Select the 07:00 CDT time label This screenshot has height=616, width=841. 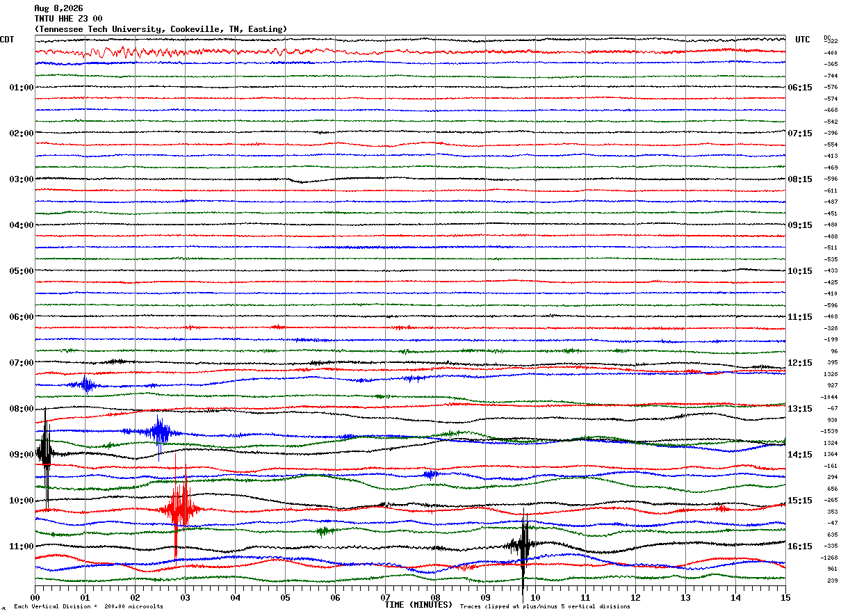click(x=22, y=363)
